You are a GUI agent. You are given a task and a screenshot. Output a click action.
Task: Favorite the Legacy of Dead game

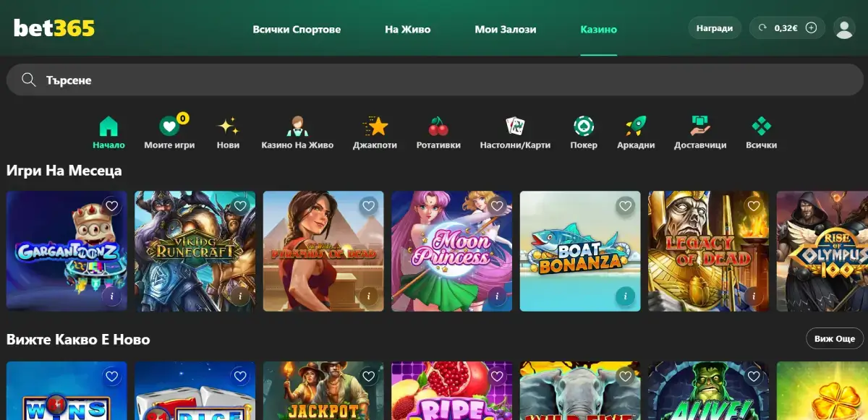(x=753, y=206)
